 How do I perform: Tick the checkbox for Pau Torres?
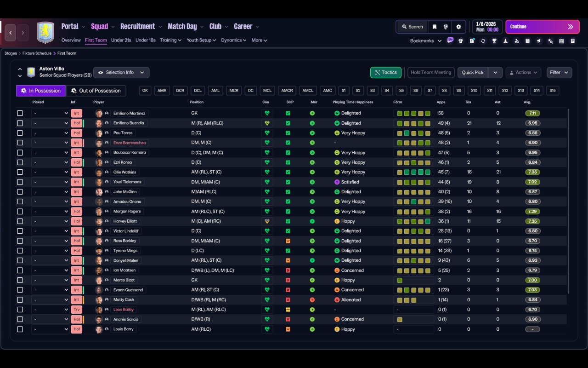tap(20, 133)
